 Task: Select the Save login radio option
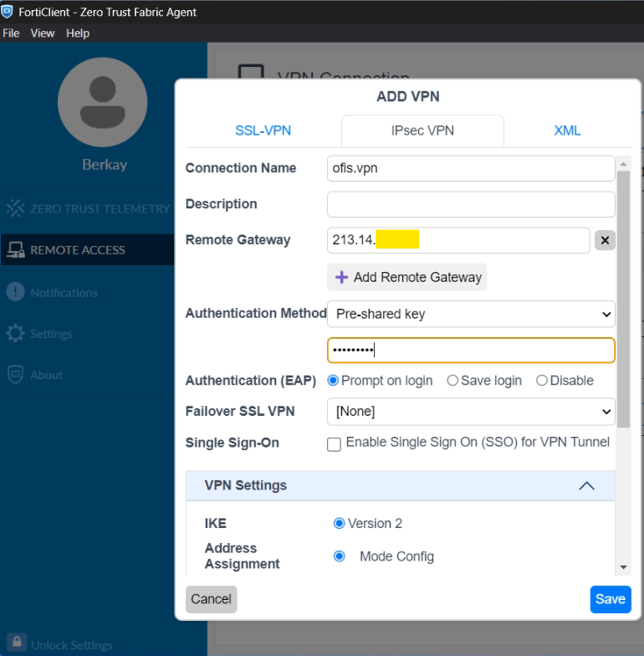click(x=452, y=381)
